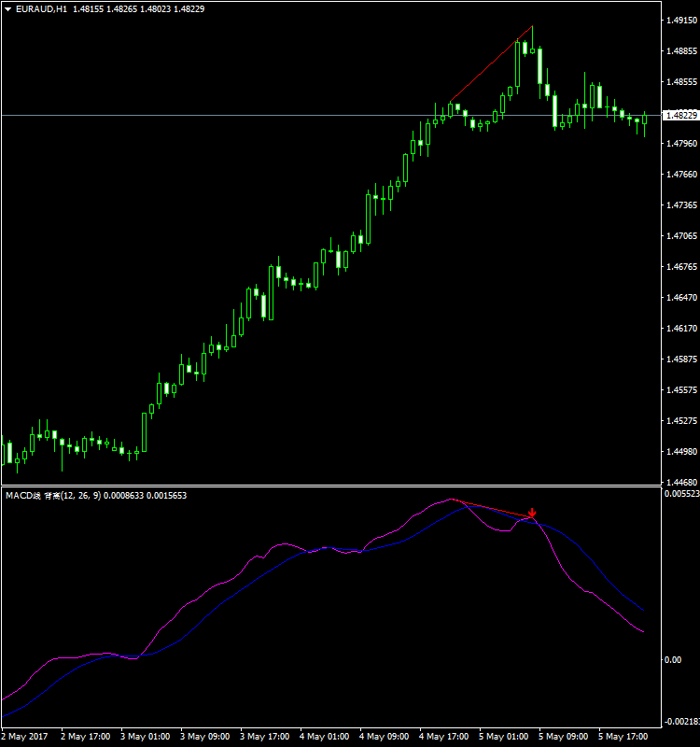The width and height of the screenshot is (700, 747).
Task: Click the 1.46765 price axis label
Action: tap(682, 267)
